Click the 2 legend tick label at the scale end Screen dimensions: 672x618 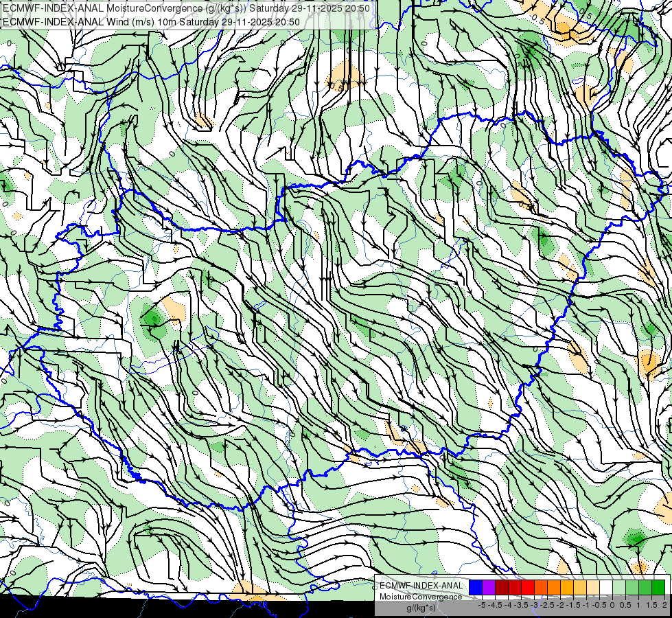point(664,605)
